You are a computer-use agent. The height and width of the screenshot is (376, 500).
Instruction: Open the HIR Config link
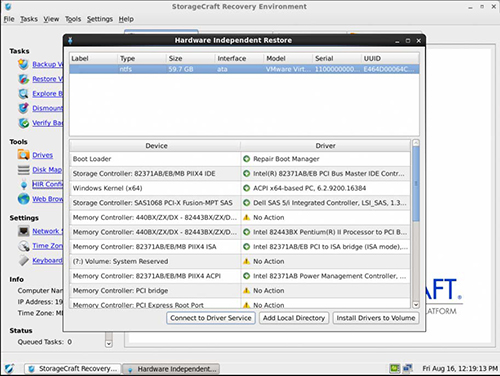47,184
